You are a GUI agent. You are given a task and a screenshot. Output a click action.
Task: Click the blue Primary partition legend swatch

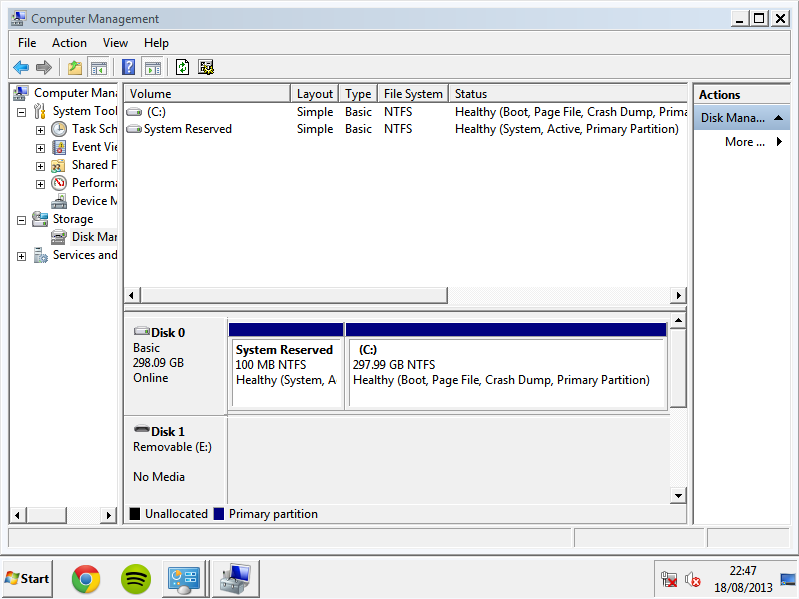coord(219,514)
